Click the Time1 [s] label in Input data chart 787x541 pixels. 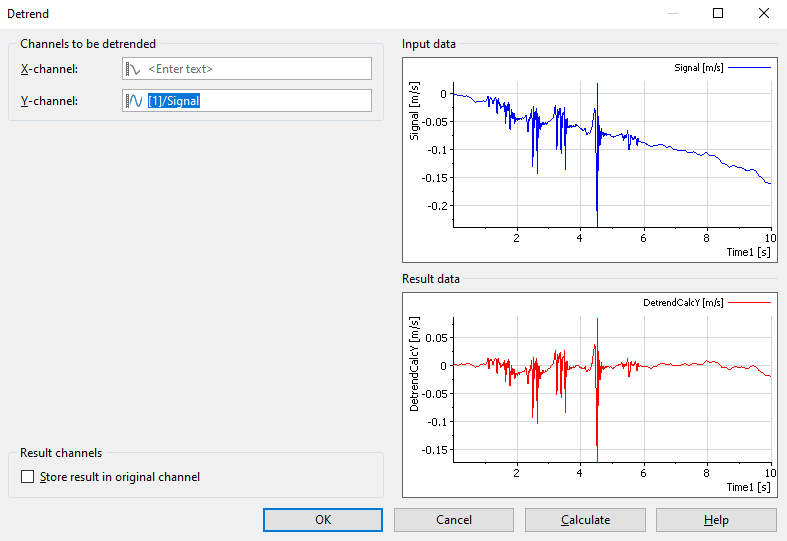(748, 253)
